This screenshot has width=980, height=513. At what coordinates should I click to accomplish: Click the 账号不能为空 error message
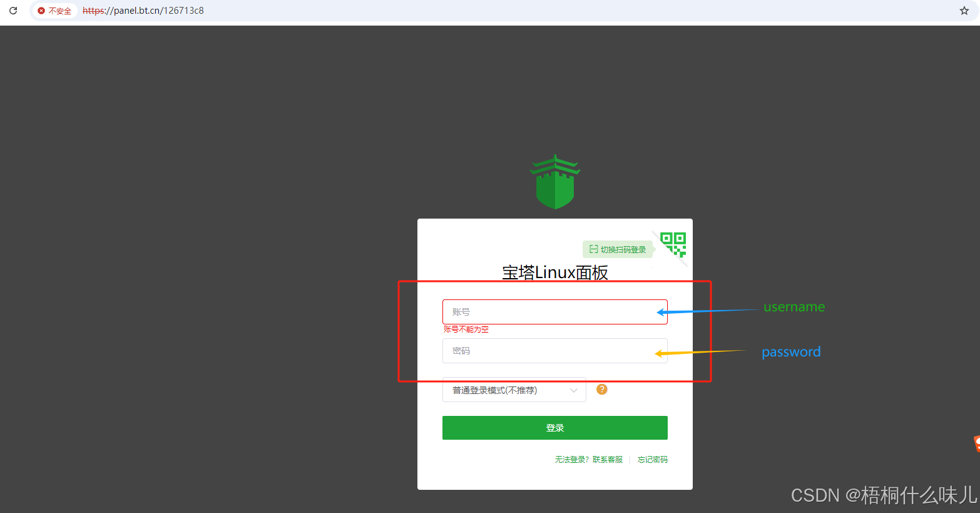coord(466,329)
